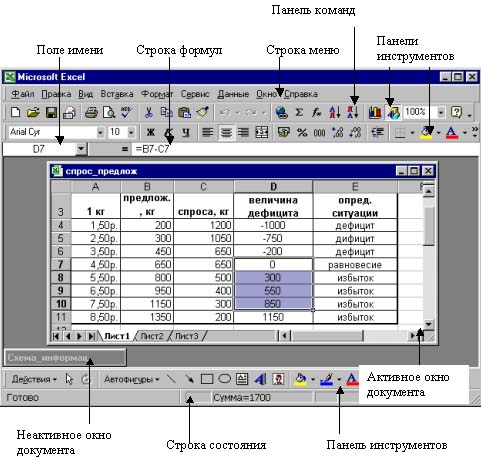Copy selection using Copy icon
This screenshot has height=462, width=481.
tap(166, 112)
